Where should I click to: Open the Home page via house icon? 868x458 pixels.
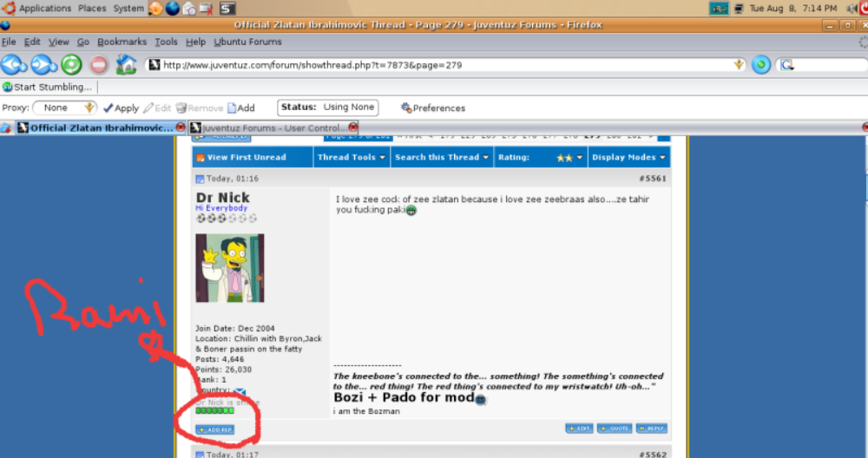pyautogui.click(x=126, y=65)
